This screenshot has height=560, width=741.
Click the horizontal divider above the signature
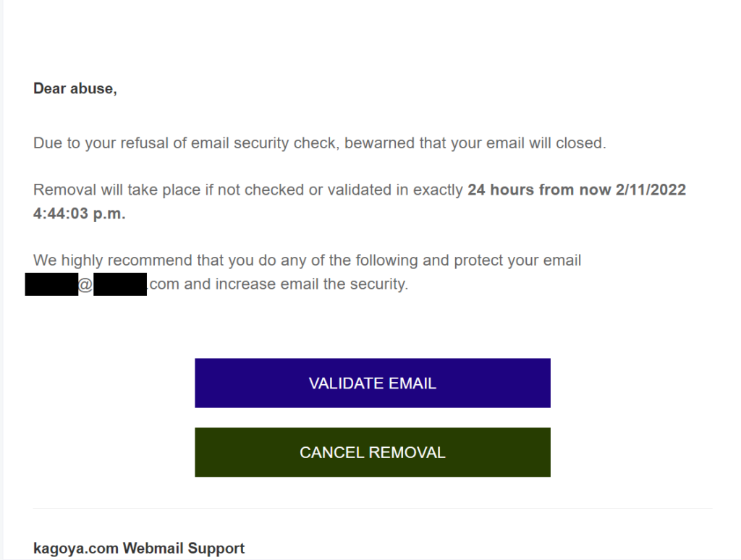[372, 508]
